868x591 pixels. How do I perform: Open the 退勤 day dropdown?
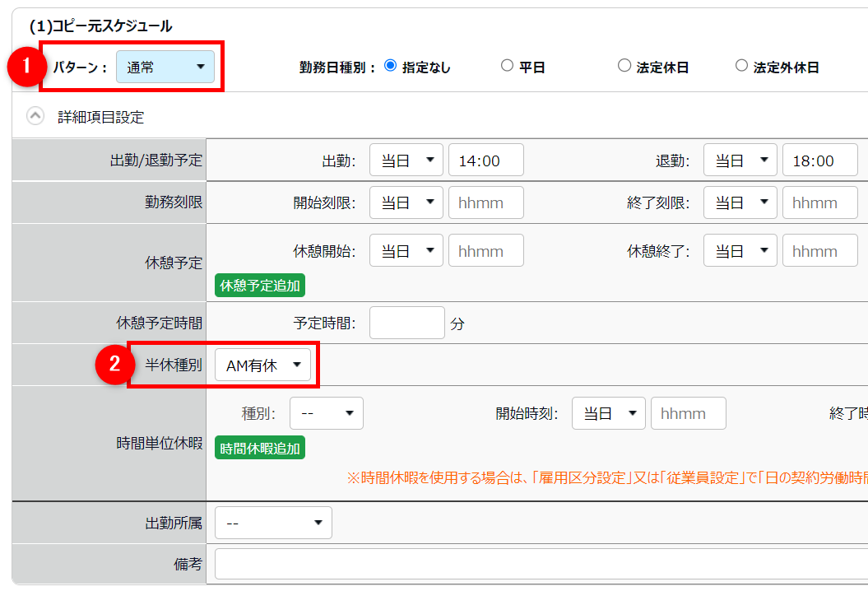tap(740, 161)
